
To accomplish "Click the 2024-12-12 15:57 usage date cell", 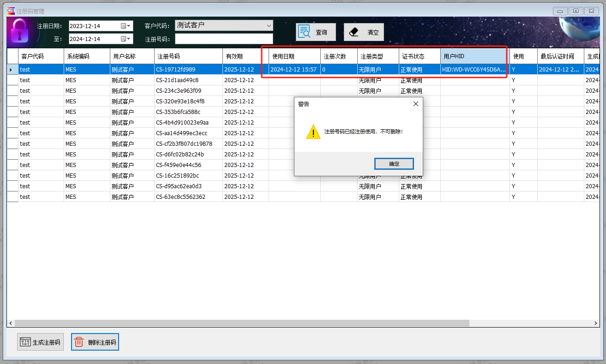I will click(294, 70).
